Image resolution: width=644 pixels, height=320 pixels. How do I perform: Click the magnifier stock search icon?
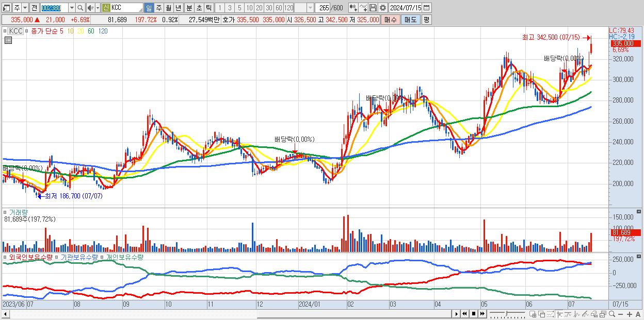(81, 8)
